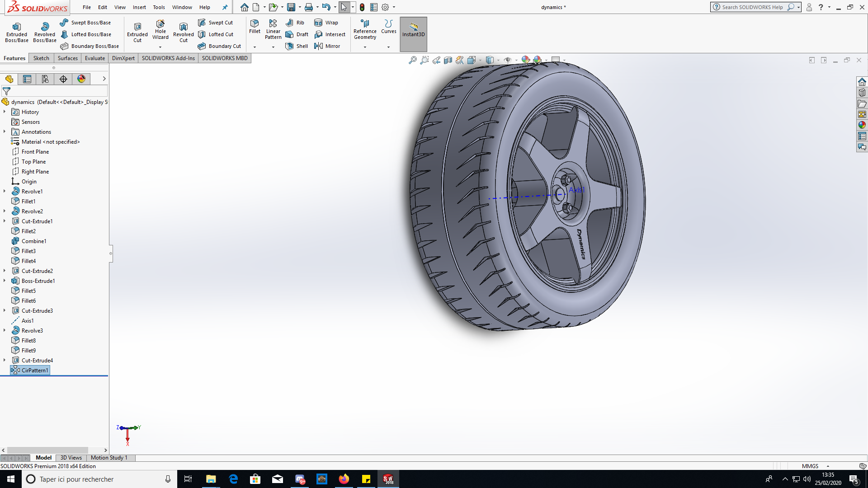Toggle the Instant3D button
This screenshot has width=868, height=488.
click(413, 30)
